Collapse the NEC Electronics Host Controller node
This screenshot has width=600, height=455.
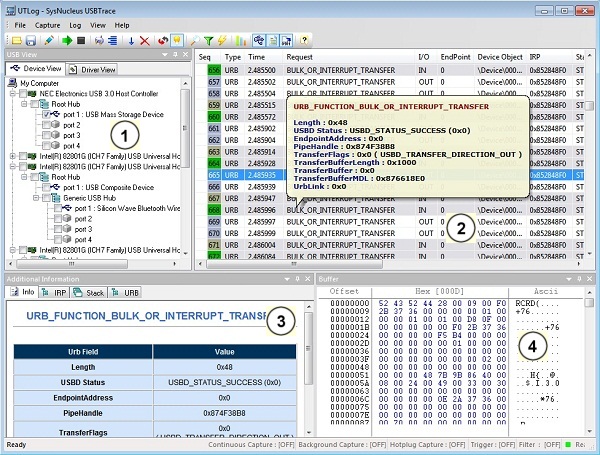coord(12,93)
